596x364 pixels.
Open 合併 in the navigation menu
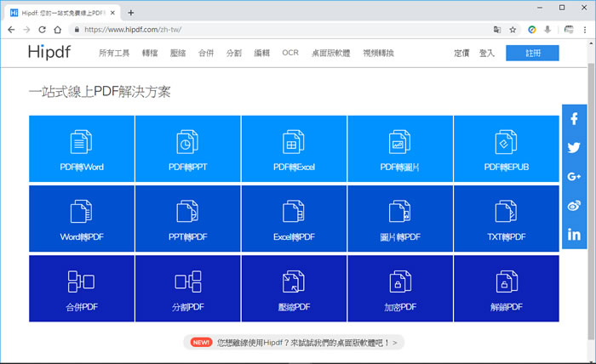click(206, 53)
